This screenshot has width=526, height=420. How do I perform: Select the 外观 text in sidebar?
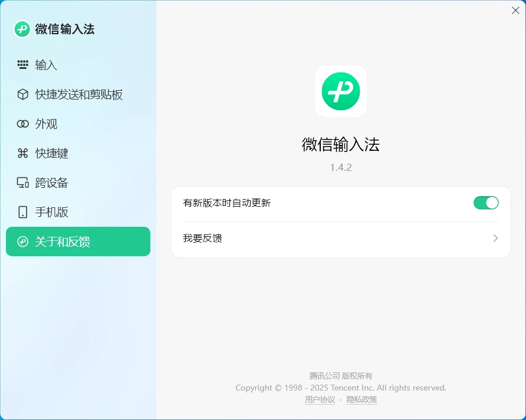(x=46, y=124)
